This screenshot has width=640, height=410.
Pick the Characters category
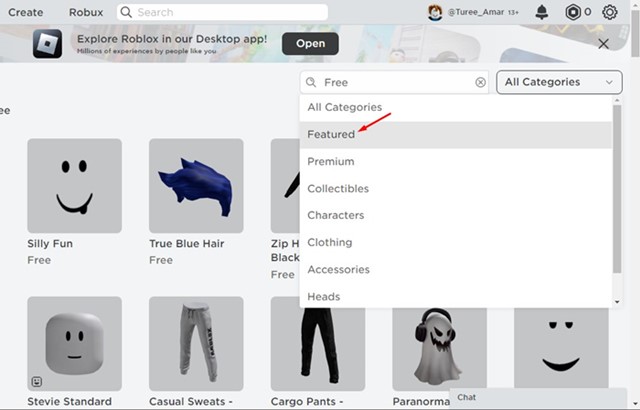pos(456,215)
